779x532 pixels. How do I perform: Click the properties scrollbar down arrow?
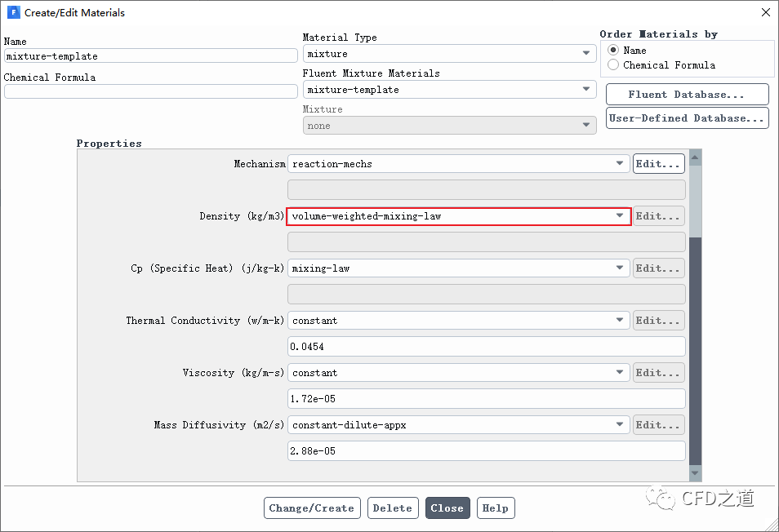click(695, 473)
